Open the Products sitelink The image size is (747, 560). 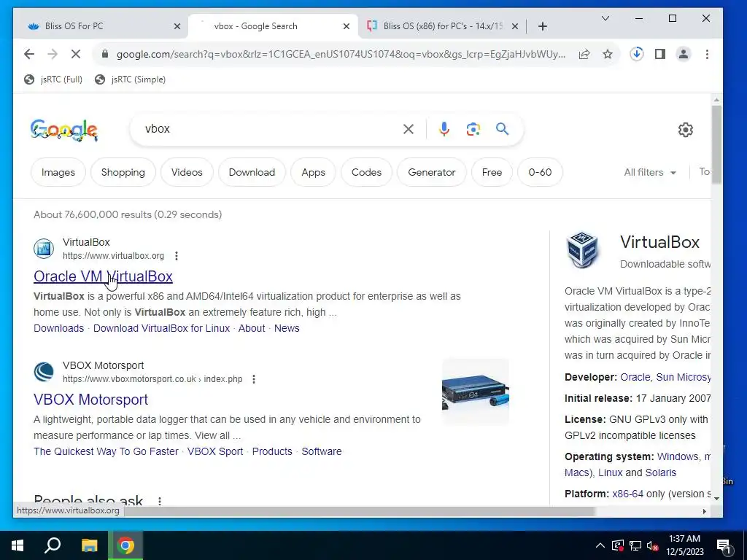point(272,451)
